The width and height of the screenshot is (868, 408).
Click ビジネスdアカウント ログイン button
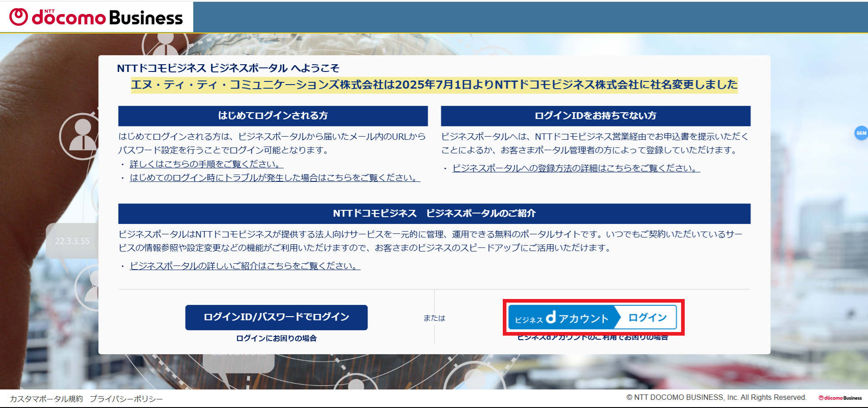point(592,317)
